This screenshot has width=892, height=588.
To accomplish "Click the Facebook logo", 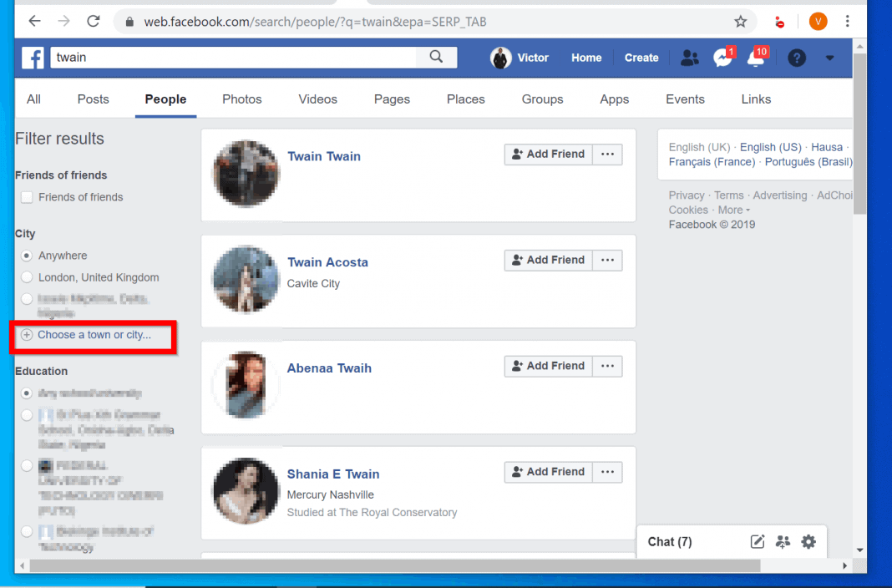I will click(x=33, y=58).
